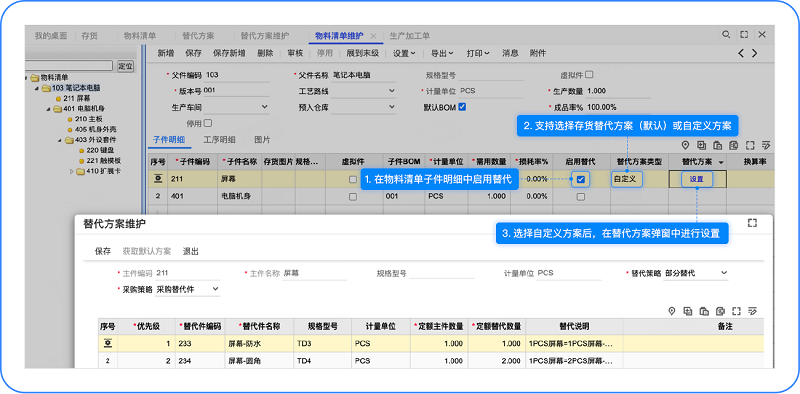Screen dimensions: 800x394
Task: Toggle the 虚拟件 checkbox in header form
Action: 589,75
